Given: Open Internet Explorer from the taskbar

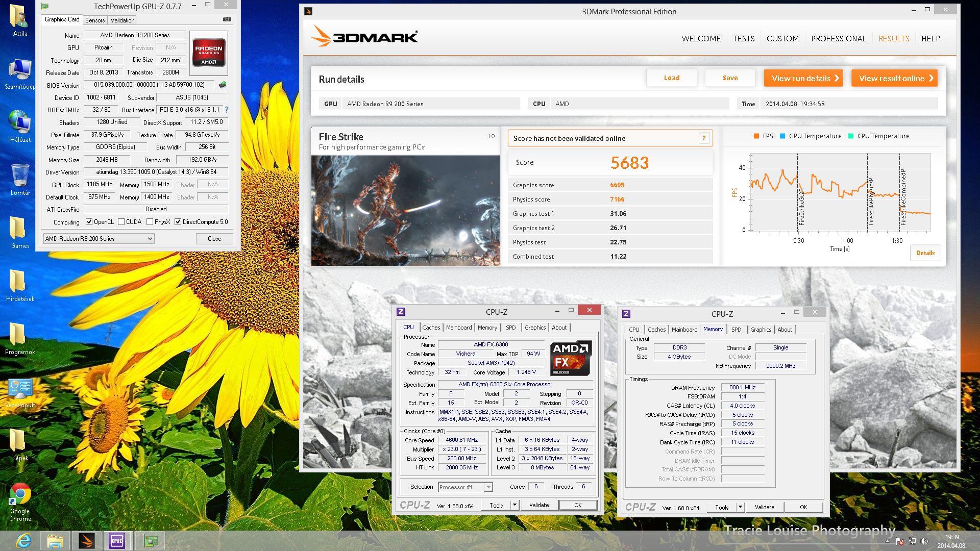Looking at the screenshot, I should 23,540.
